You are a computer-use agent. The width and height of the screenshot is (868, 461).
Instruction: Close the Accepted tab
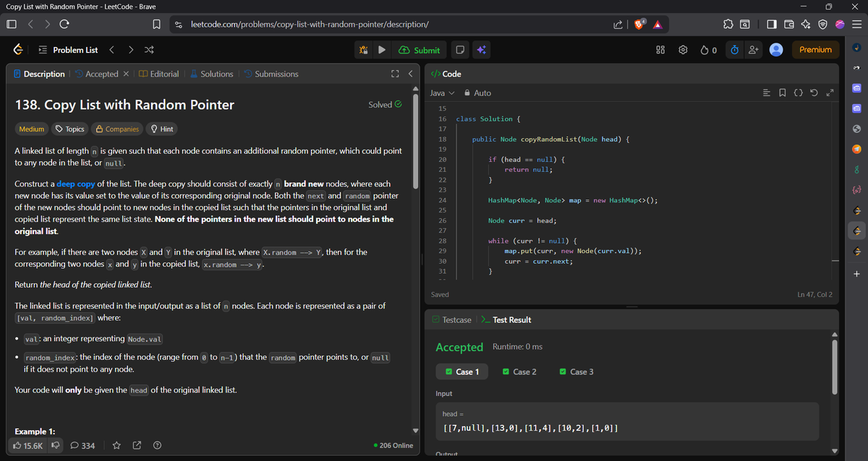[x=126, y=74]
